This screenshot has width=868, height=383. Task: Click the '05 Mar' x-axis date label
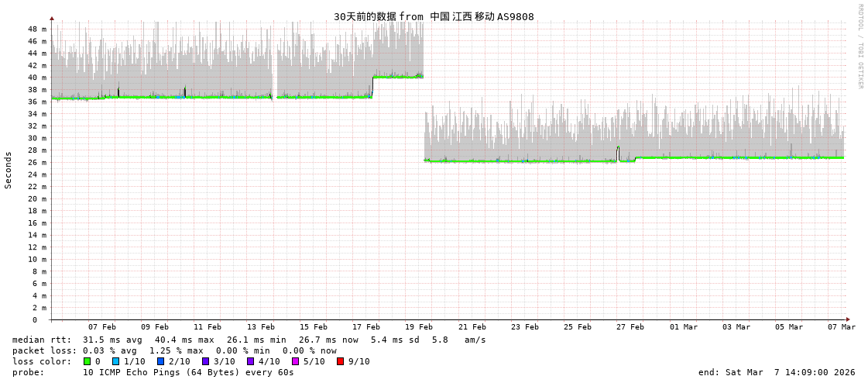[x=789, y=327]
